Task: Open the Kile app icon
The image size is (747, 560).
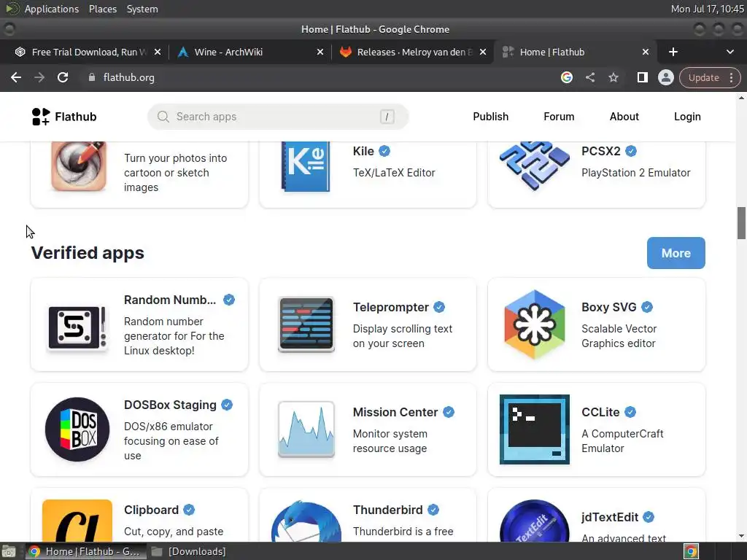Action: click(x=306, y=167)
